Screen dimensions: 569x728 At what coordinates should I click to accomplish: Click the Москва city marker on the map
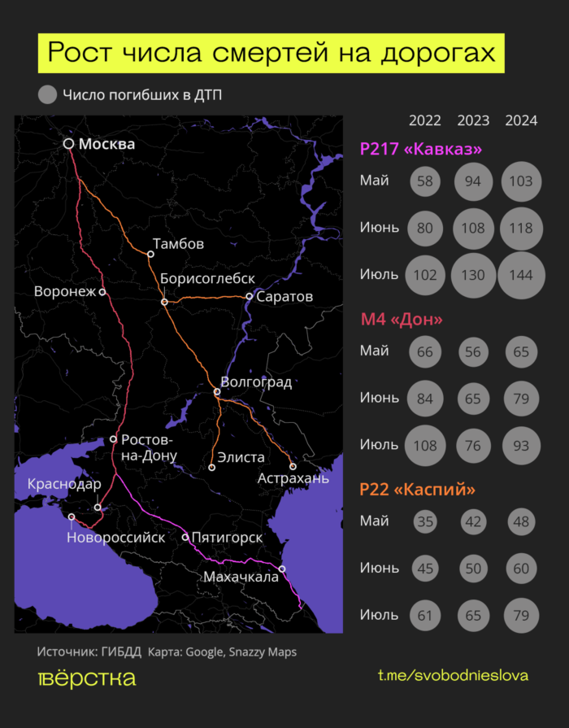coord(69,144)
